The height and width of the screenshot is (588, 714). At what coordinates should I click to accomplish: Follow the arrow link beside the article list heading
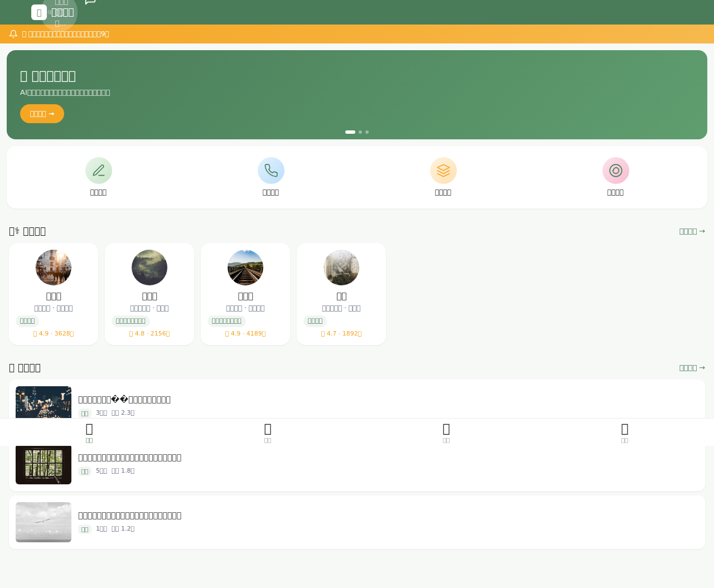(x=692, y=368)
